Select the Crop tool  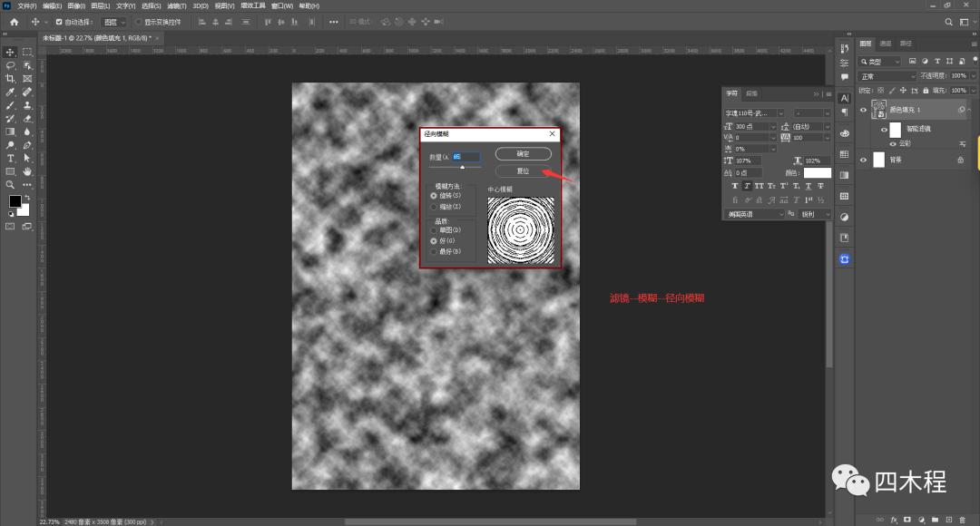pyautogui.click(x=10, y=79)
